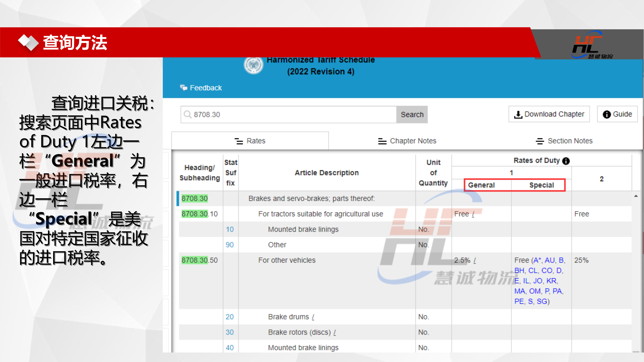
Task: Click the CO special program code
Action: point(547,271)
